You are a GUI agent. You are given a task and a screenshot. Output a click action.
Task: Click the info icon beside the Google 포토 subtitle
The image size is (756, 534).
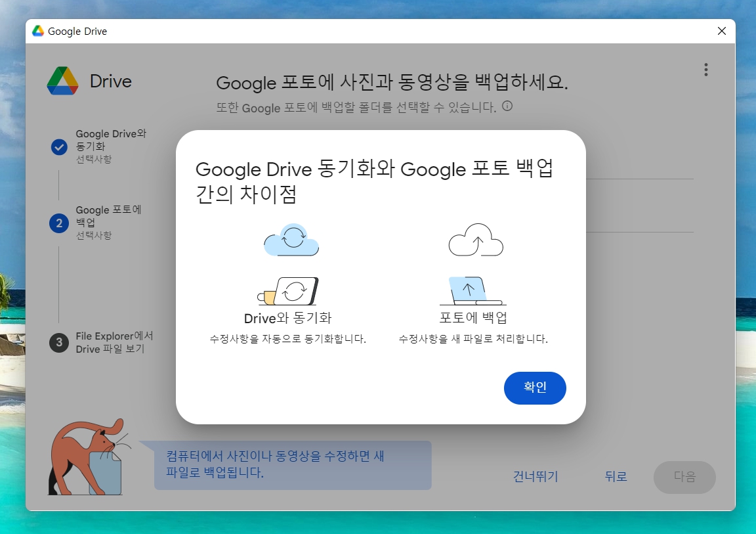507,106
